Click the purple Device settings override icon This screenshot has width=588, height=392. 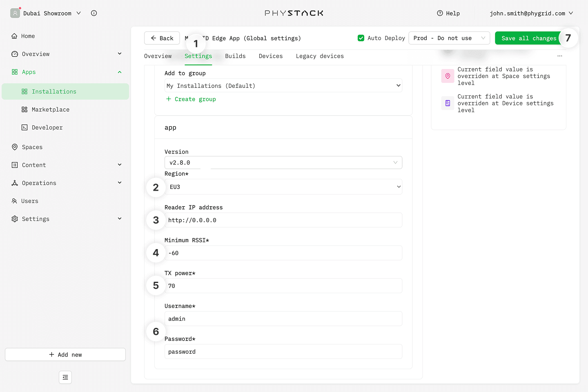tap(448, 103)
